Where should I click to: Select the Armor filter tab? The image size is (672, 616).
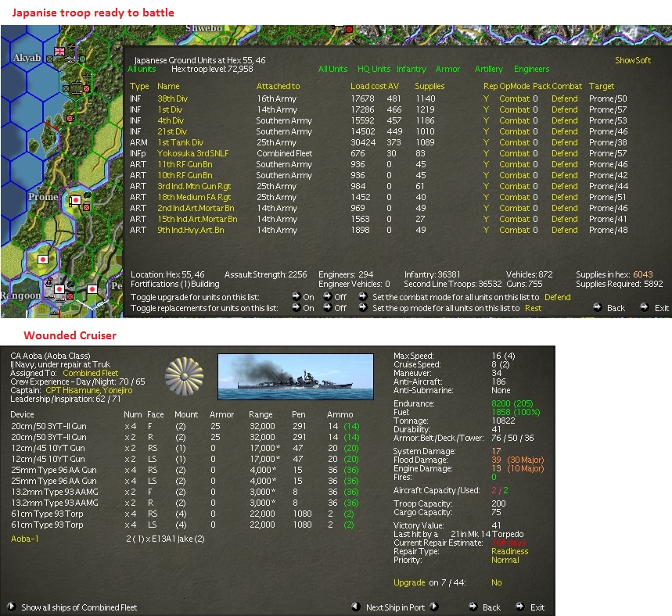[447, 69]
